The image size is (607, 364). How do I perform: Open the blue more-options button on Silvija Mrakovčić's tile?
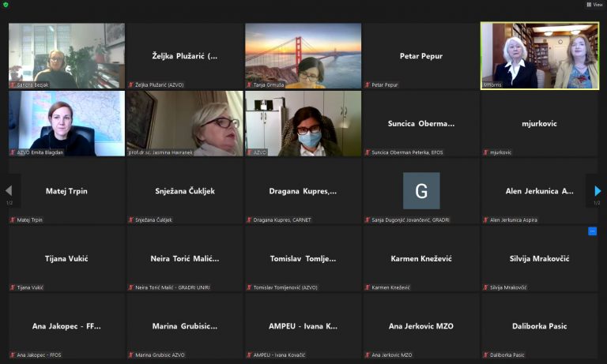(592, 231)
